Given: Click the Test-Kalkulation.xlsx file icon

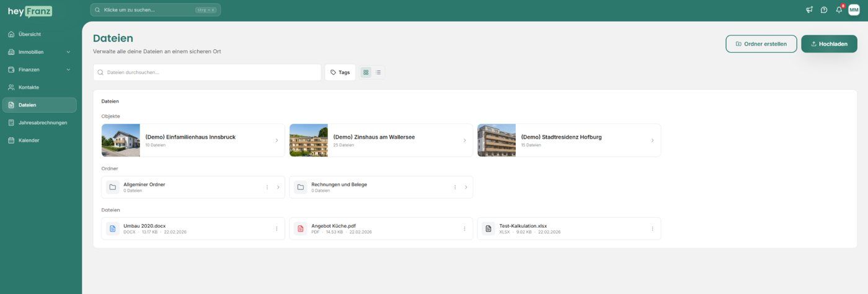Looking at the screenshot, I should (x=489, y=228).
